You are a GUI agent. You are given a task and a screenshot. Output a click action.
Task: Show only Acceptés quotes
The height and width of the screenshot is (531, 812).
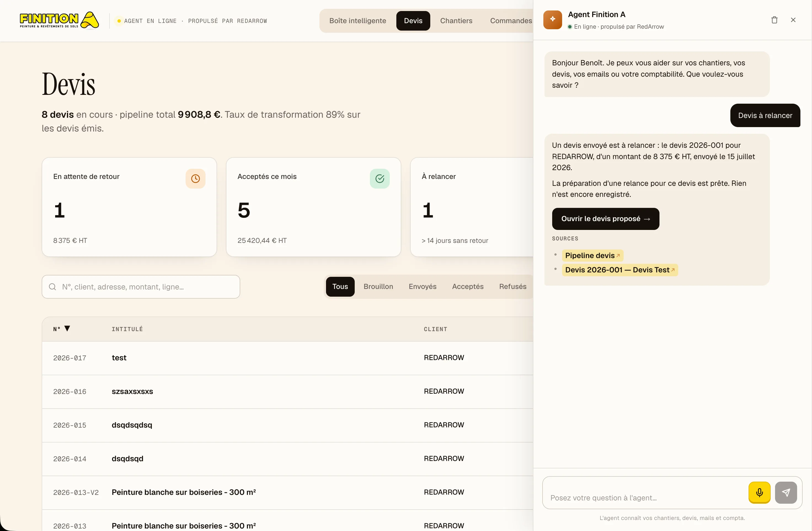pos(468,286)
